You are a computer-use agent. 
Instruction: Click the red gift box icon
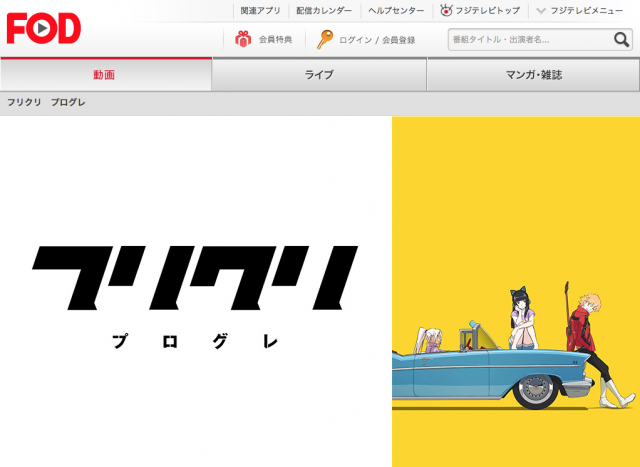tap(243, 39)
